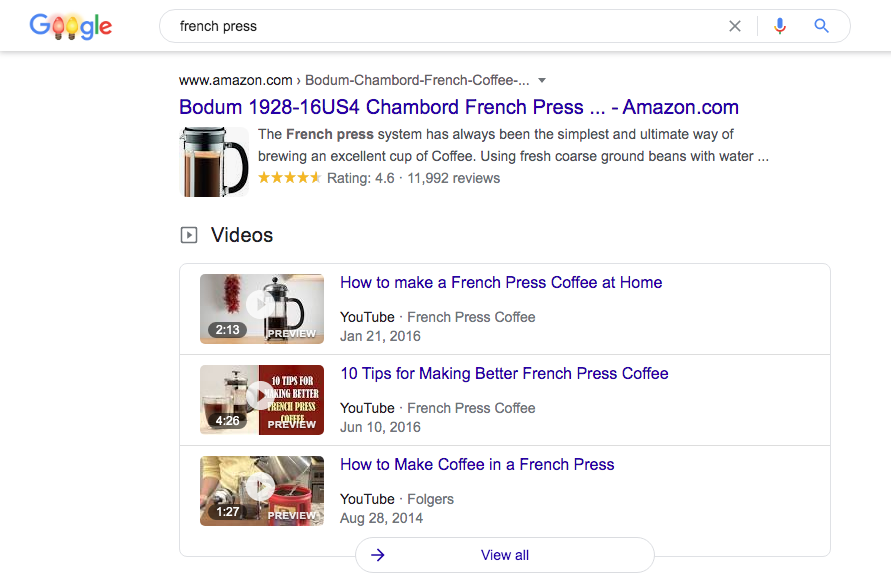The width and height of the screenshot is (891, 585).
Task: Click the Google logo
Action: (x=70, y=26)
